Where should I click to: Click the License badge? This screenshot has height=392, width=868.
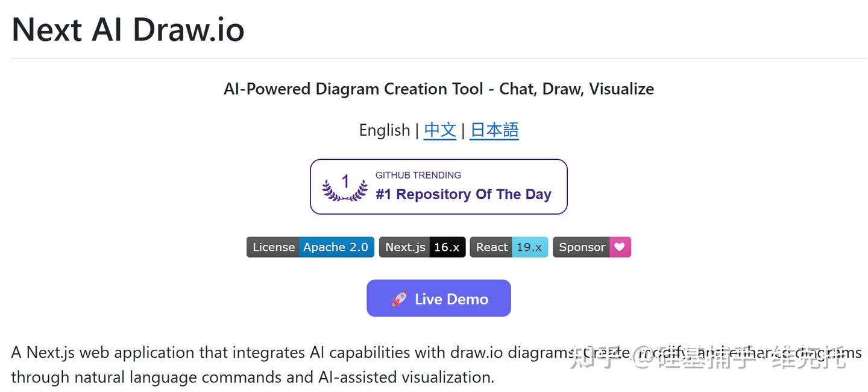tap(310, 247)
